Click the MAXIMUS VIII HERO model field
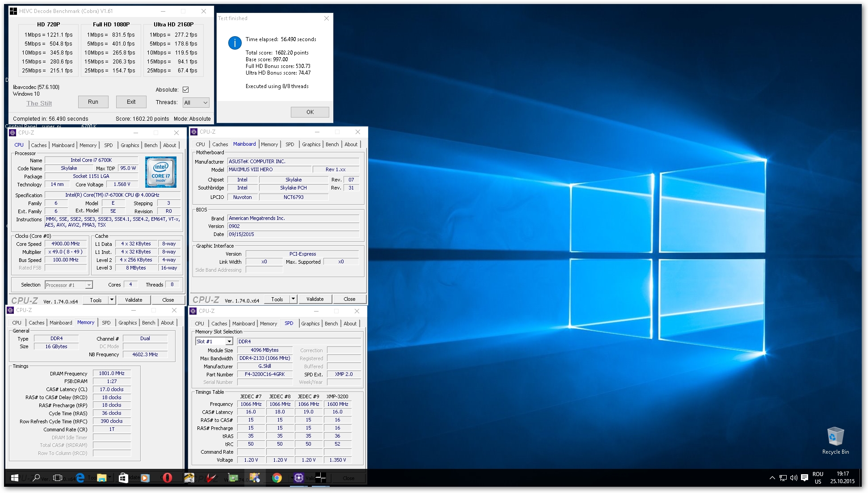Screen dimensions: 868x493 tap(269, 169)
